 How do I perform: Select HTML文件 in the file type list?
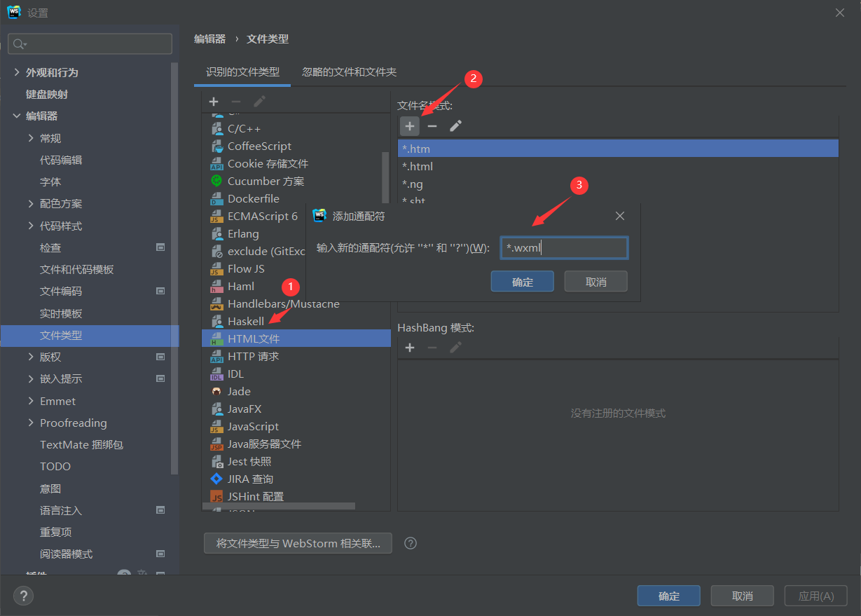pyautogui.click(x=296, y=338)
